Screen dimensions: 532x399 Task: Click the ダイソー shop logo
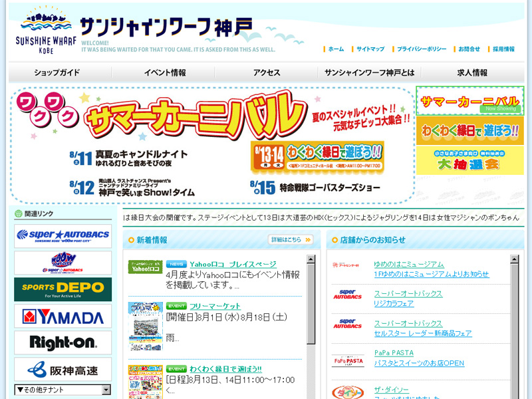click(348, 392)
